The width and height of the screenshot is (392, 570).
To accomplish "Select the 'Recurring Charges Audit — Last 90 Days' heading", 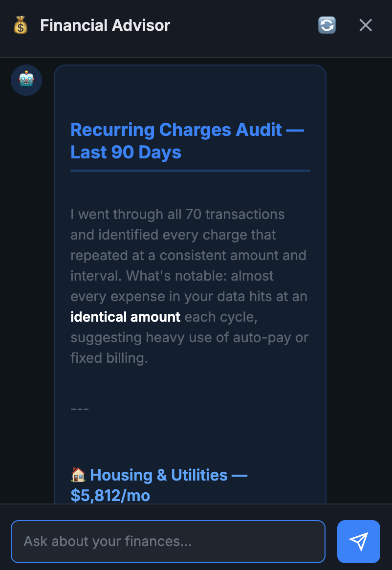I will [x=188, y=141].
